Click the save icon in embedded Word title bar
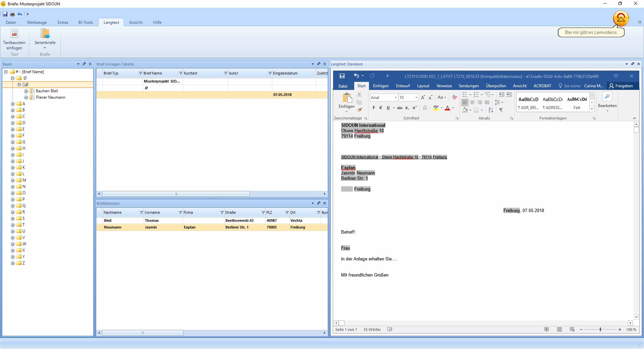 pos(342,76)
